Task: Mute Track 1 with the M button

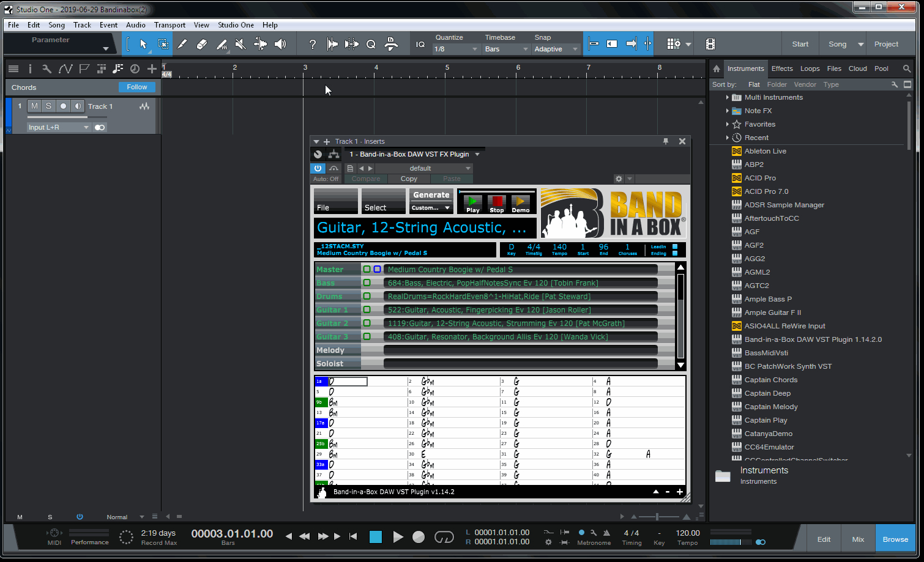Action: click(x=34, y=106)
